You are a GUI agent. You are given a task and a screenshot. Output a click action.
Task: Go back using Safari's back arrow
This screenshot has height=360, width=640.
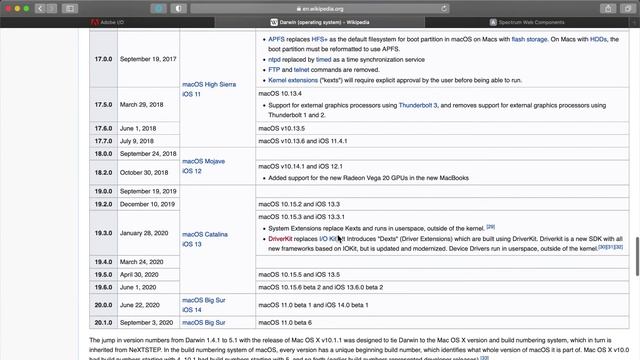pos(40,8)
